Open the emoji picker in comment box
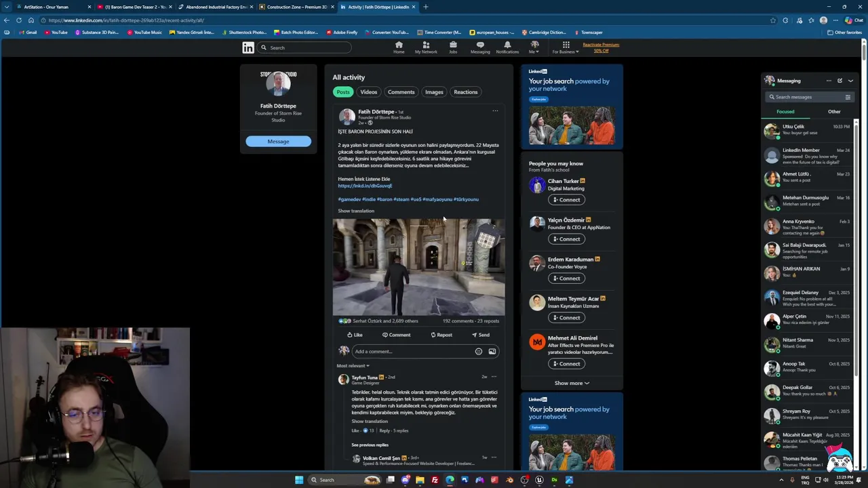The width and height of the screenshot is (868, 488). [479, 351]
